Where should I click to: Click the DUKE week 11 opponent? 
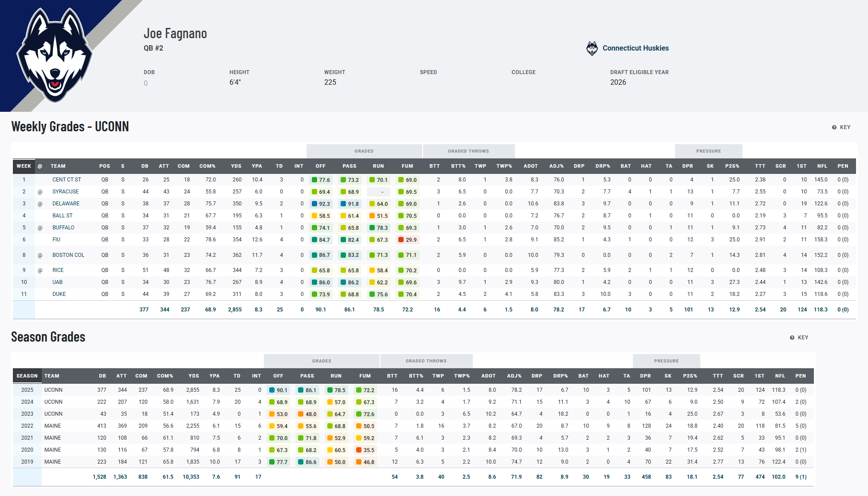click(59, 294)
